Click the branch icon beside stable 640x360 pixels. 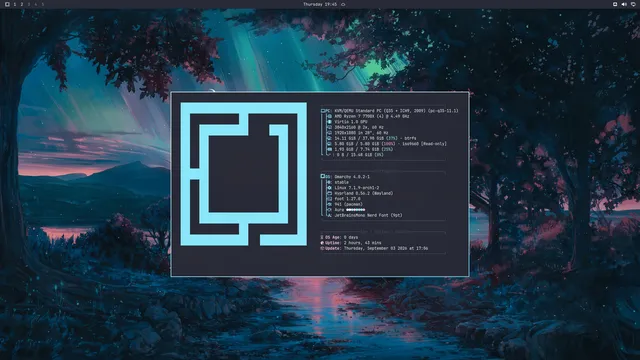(x=329, y=182)
